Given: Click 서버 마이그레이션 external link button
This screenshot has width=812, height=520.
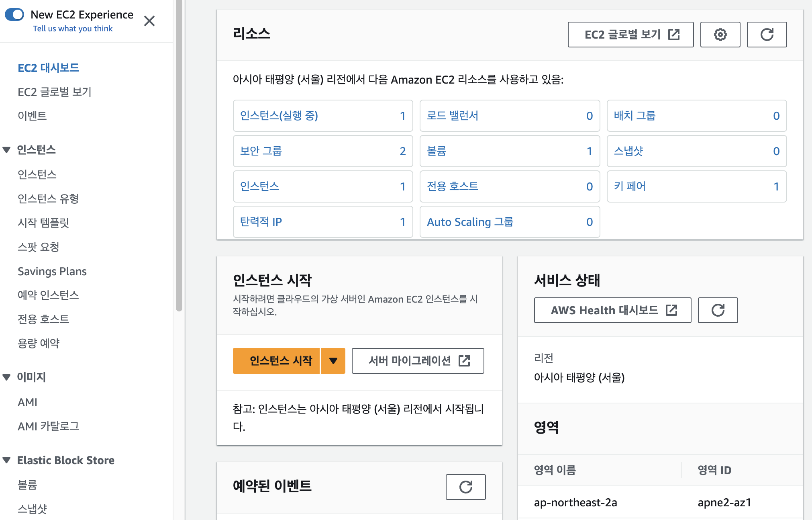Looking at the screenshot, I should point(418,361).
